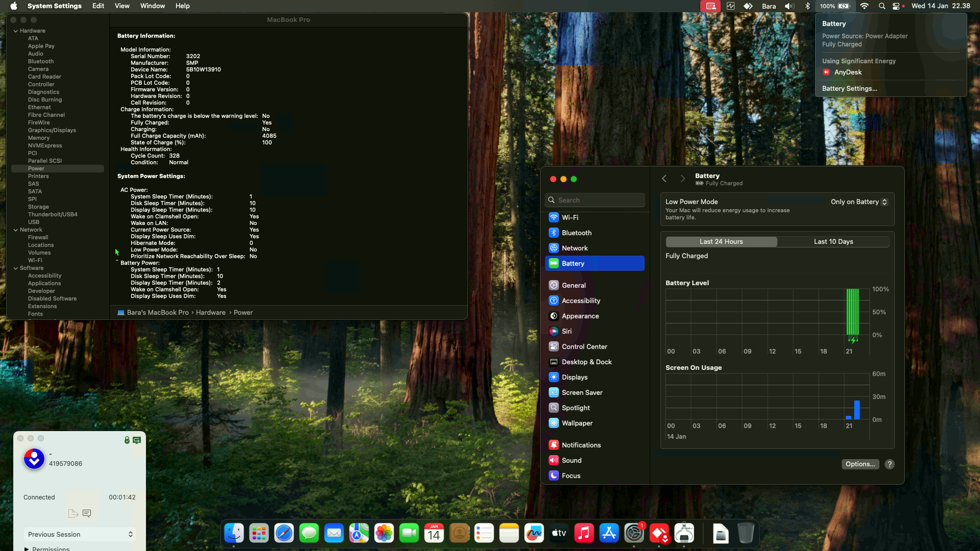Launch Safari from the Dock
980x551 pixels.
click(x=284, y=534)
